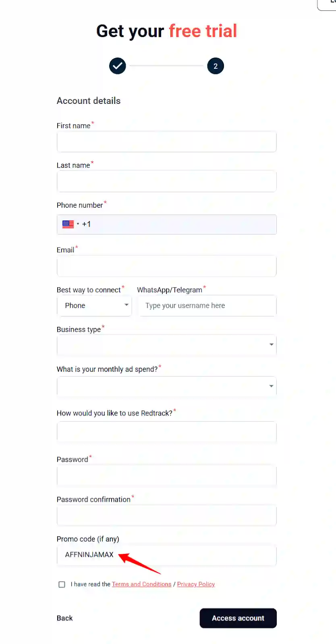Click into the Last name field
The image size is (336, 644).
(x=166, y=181)
